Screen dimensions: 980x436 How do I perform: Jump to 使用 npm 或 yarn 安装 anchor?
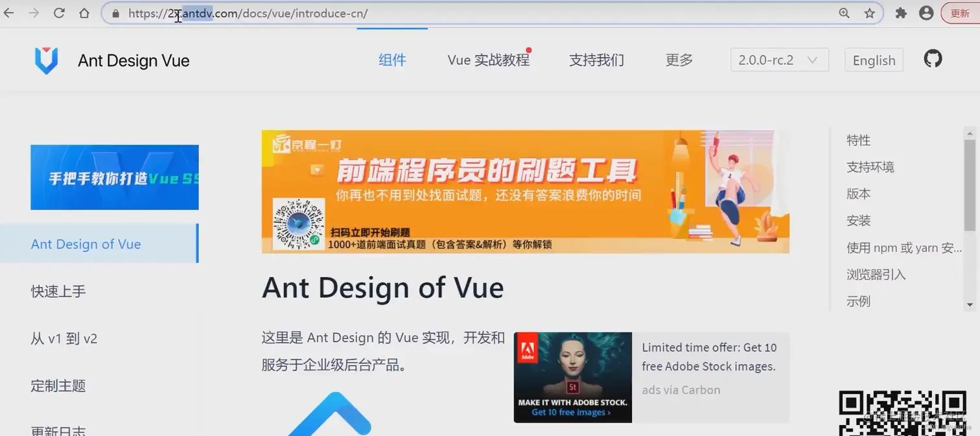904,247
